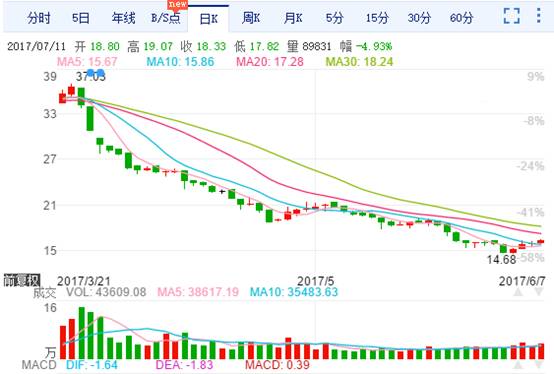Click the volume MA5: 38617.19 label
This screenshot has width=554, height=374.
pos(198,292)
